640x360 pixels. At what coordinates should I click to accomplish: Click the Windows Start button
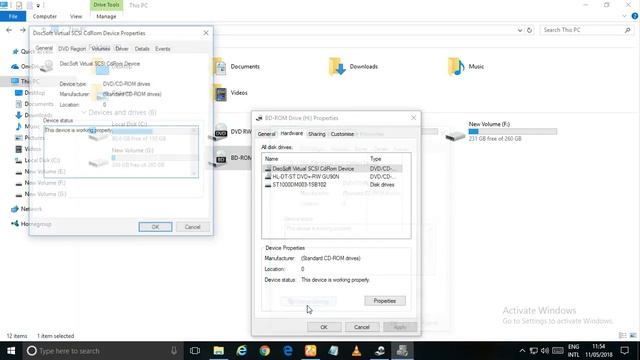(11, 351)
